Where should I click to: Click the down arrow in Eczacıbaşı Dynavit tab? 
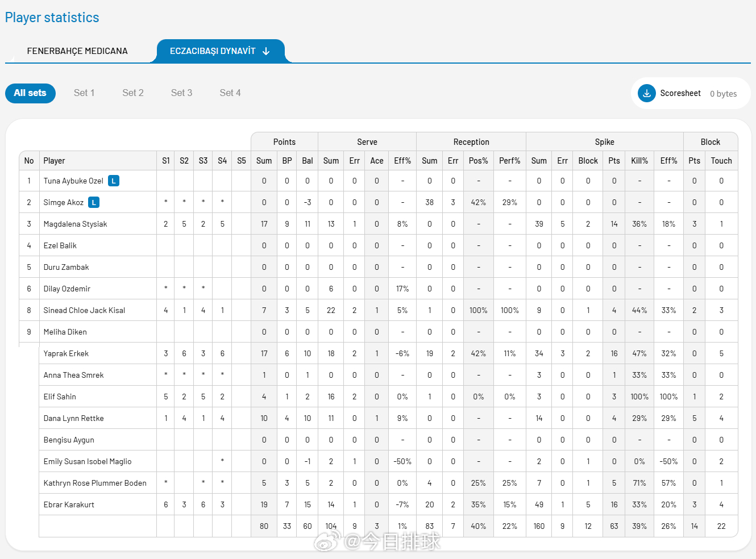pos(266,51)
